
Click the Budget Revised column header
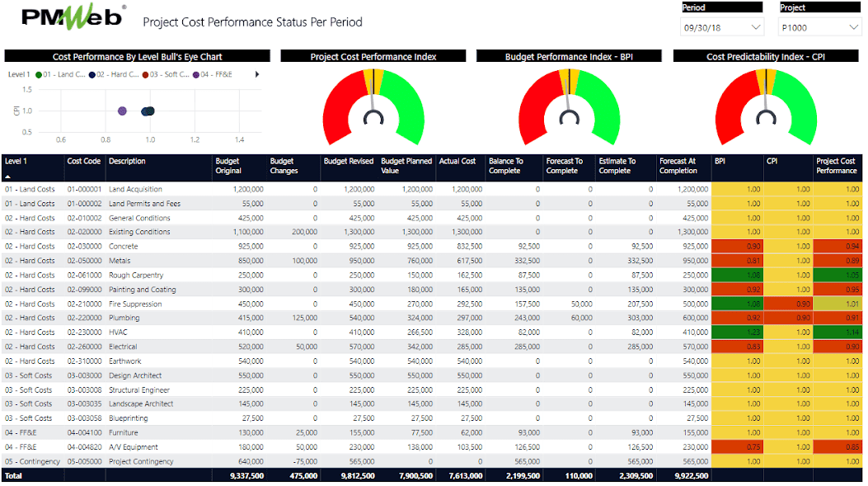(348, 161)
